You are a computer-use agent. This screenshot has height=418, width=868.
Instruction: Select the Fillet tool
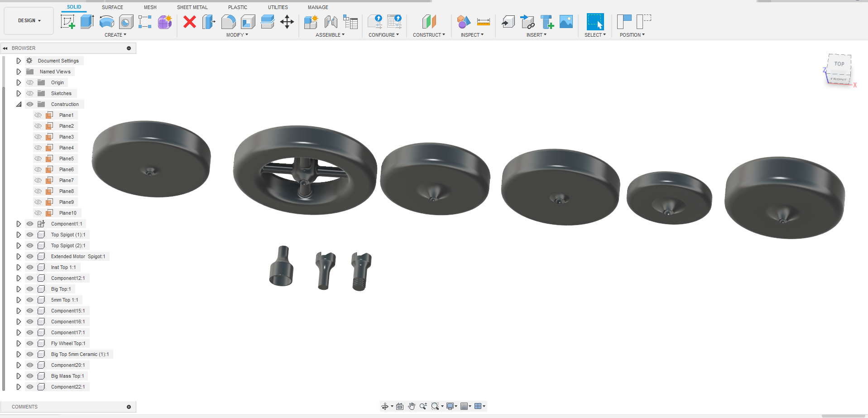pyautogui.click(x=228, y=21)
